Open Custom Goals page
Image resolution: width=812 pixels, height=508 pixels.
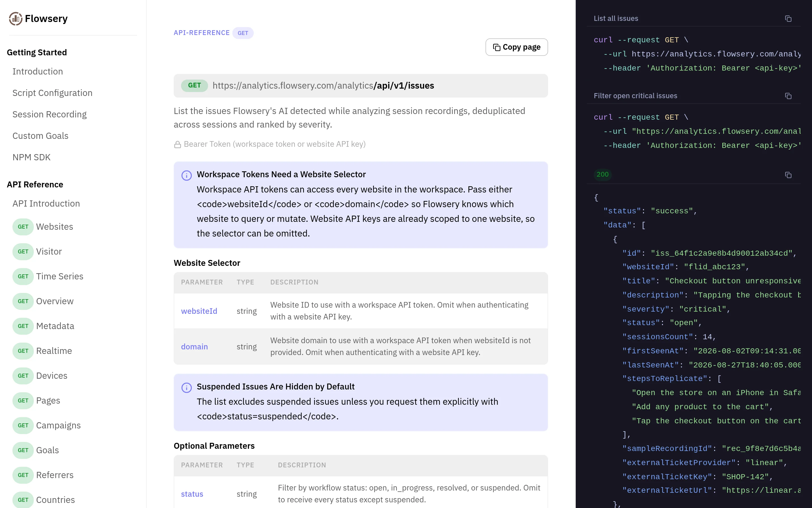point(40,136)
